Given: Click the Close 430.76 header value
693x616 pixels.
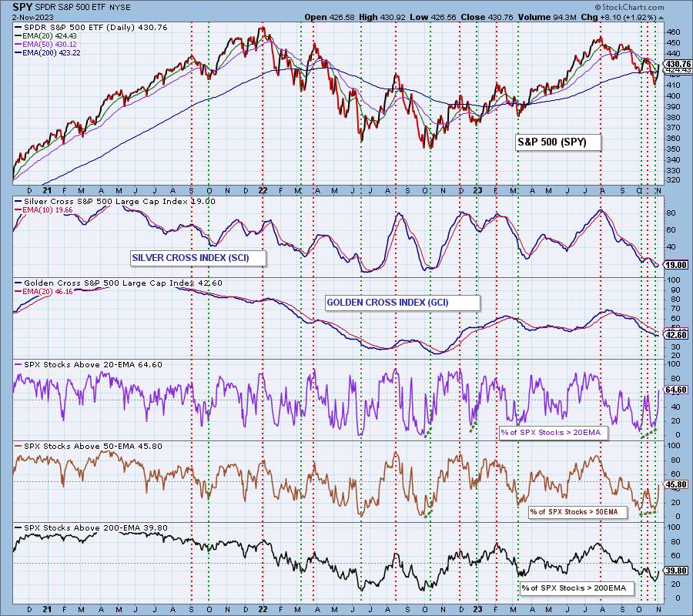Looking at the screenshot, I should [x=487, y=17].
